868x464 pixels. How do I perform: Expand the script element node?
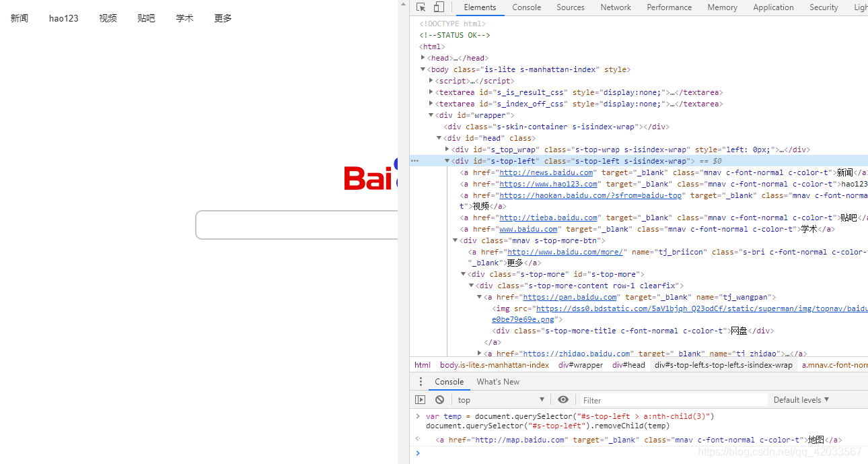point(431,81)
